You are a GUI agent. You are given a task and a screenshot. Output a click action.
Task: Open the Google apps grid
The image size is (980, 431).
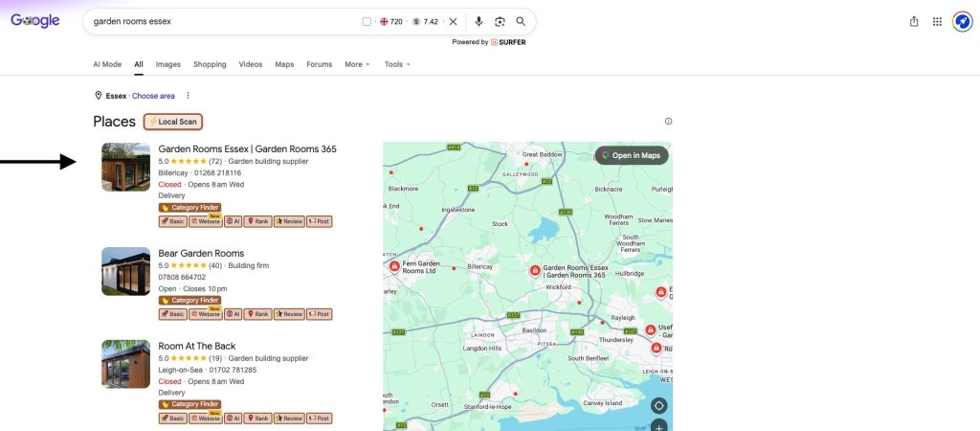click(x=937, y=21)
